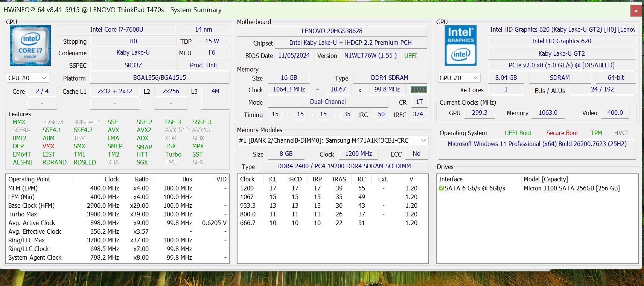Image resolution: width=644 pixels, height=286 pixels.
Task: Click the AVX-512 feature flag
Action: coord(177,130)
